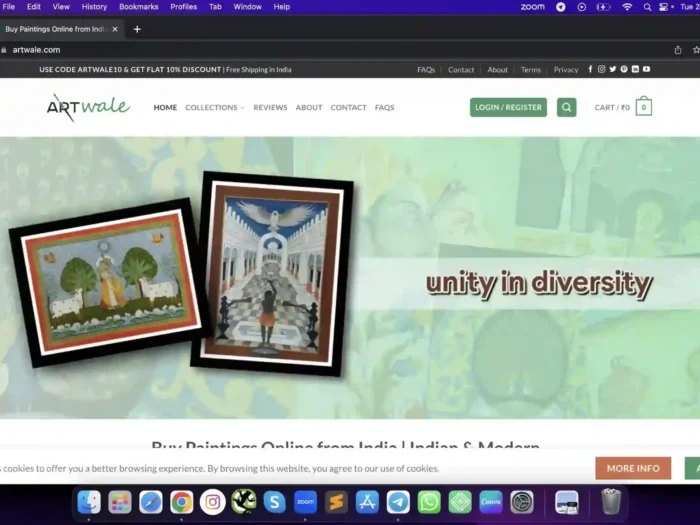
Task: Open the YouTube social icon in header
Action: (646, 69)
